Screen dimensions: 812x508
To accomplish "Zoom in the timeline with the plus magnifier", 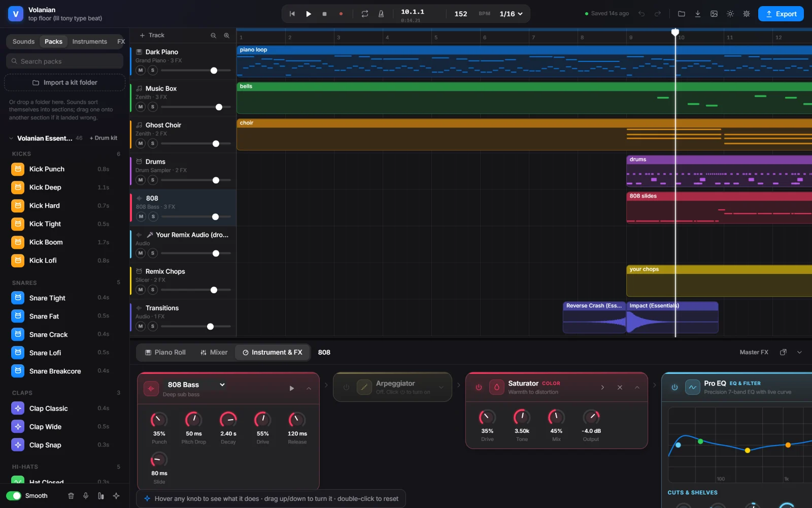I will [x=226, y=36].
